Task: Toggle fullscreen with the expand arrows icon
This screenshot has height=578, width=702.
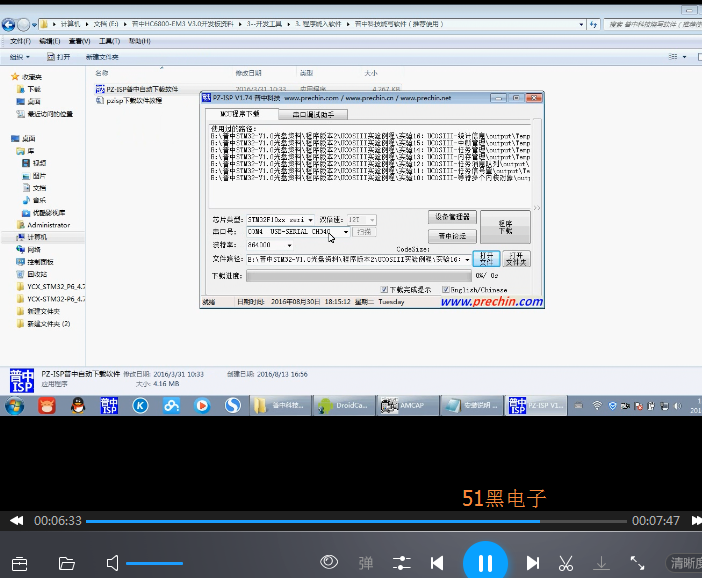Action: pos(637,563)
